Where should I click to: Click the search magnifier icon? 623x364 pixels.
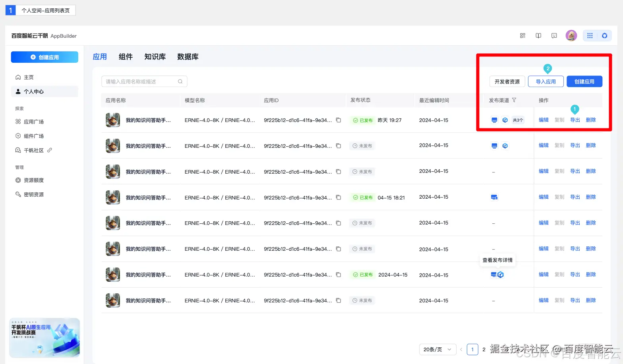coord(180,81)
